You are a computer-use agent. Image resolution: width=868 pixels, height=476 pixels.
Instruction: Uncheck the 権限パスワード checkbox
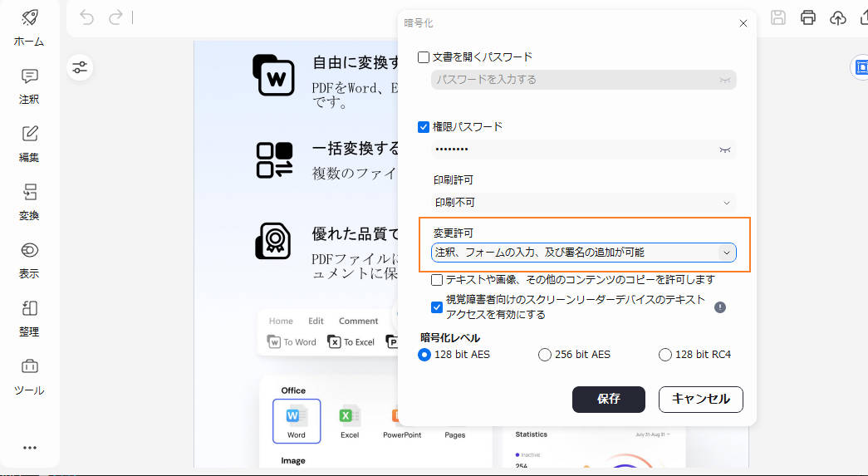tap(424, 127)
